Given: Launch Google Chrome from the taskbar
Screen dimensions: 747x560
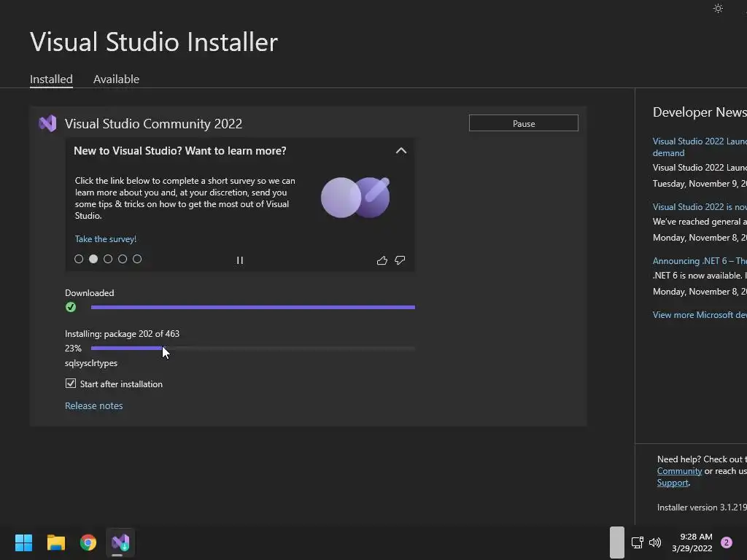Looking at the screenshot, I should point(88,542).
